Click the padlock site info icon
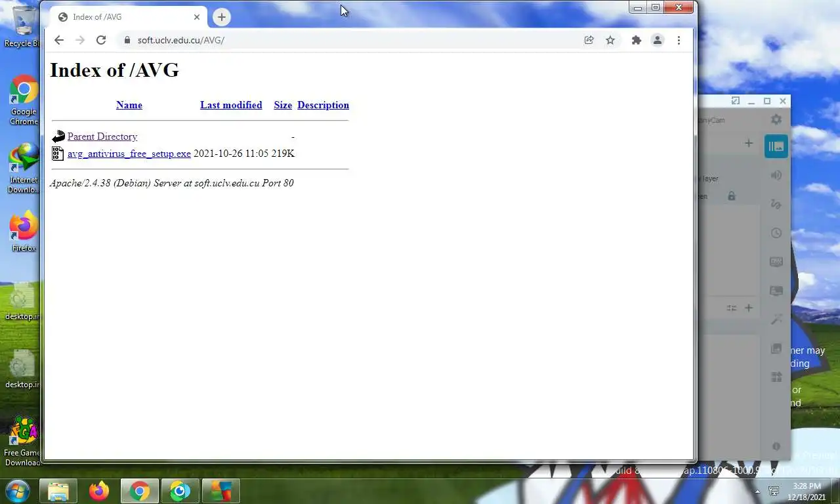This screenshot has width=840, height=504. 127,40
